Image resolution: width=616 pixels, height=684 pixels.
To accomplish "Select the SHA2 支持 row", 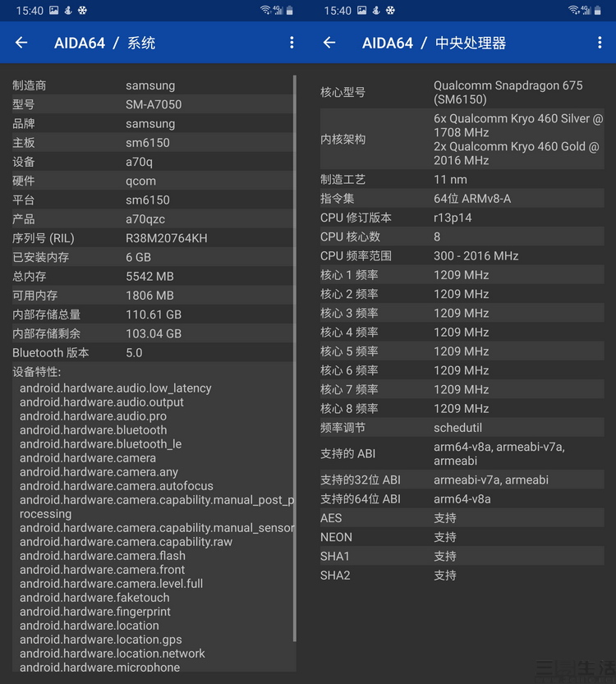I will (x=462, y=576).
